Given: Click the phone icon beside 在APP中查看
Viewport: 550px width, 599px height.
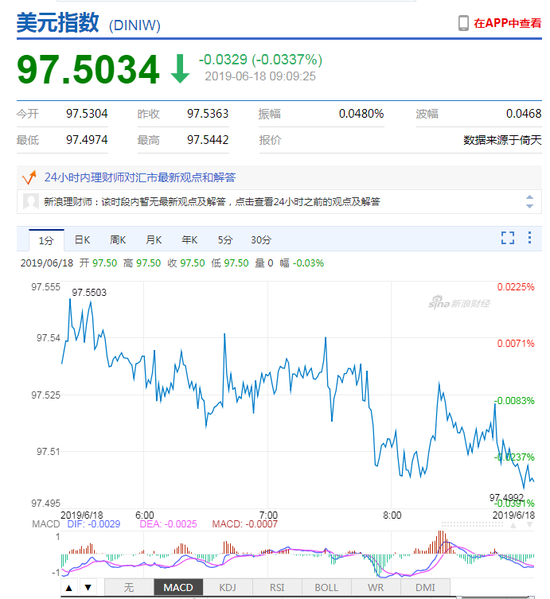Looking at the screenshot, I should coord(463,23).
